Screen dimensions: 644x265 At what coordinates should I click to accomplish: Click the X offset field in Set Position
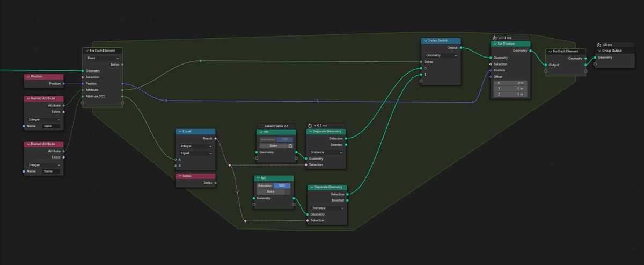[510, 83]
